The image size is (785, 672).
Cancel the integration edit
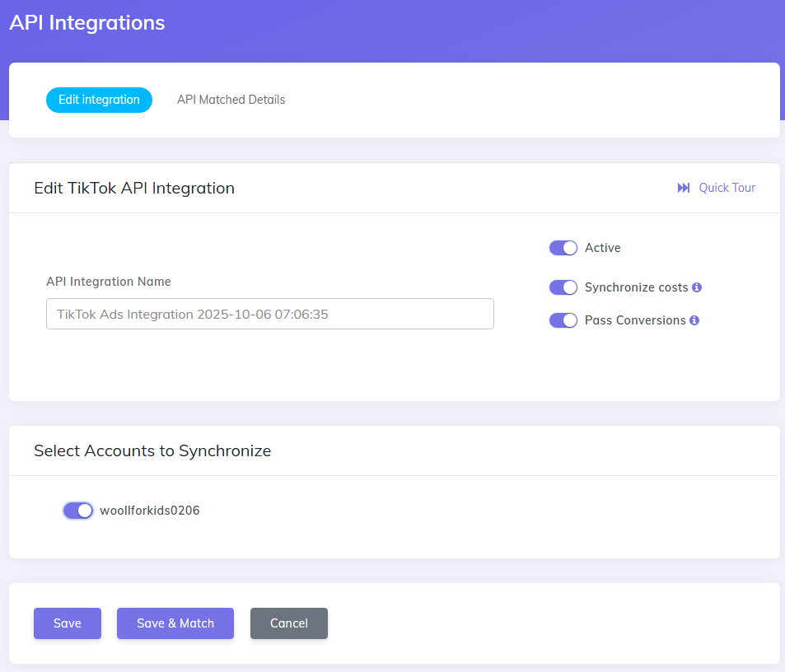click(288, 623)
